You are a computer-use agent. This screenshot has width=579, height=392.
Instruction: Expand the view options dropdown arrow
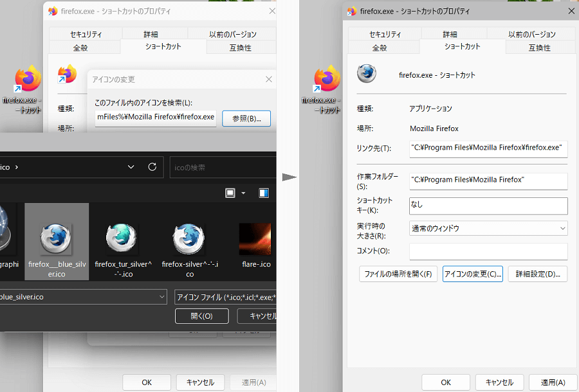(243, 193)
